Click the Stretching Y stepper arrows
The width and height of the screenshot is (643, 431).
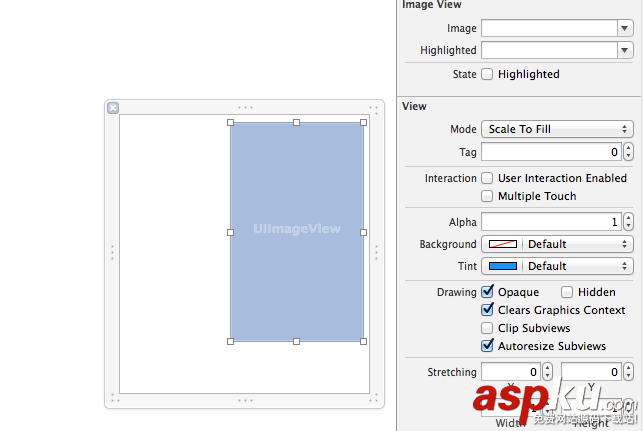coord(629,372)
